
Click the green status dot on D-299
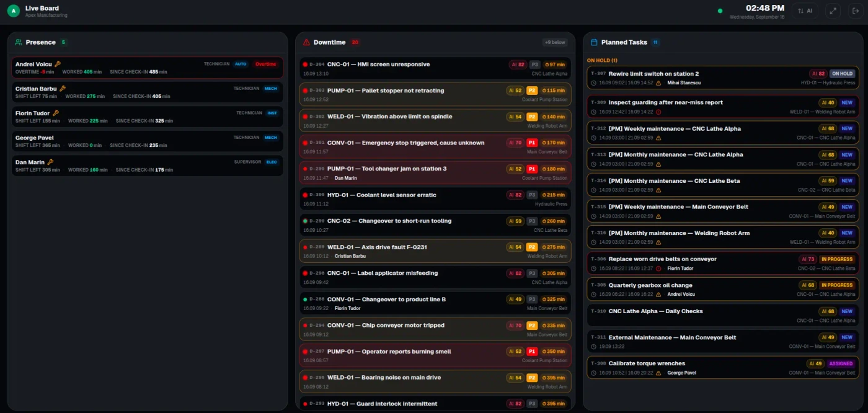(305, 221)
